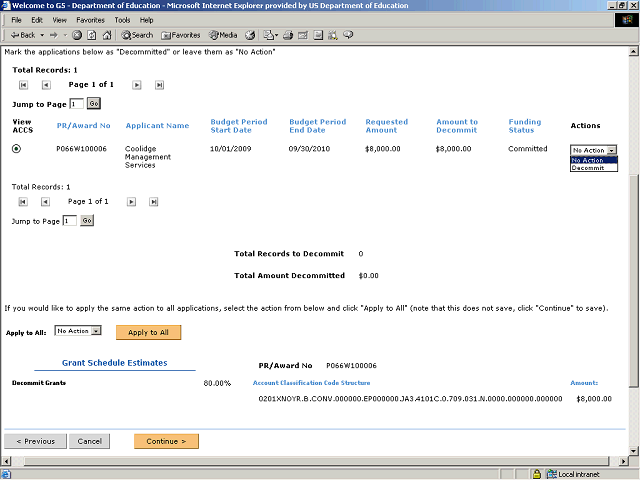Open the Edit menu
The width and height of the screenshot is (640, 480).
pos(37,20)
